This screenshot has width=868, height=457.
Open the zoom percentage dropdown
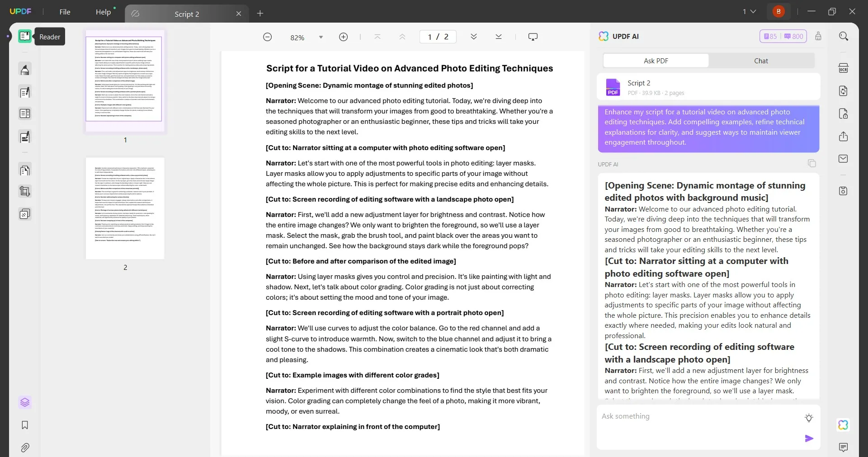(321, 37)
